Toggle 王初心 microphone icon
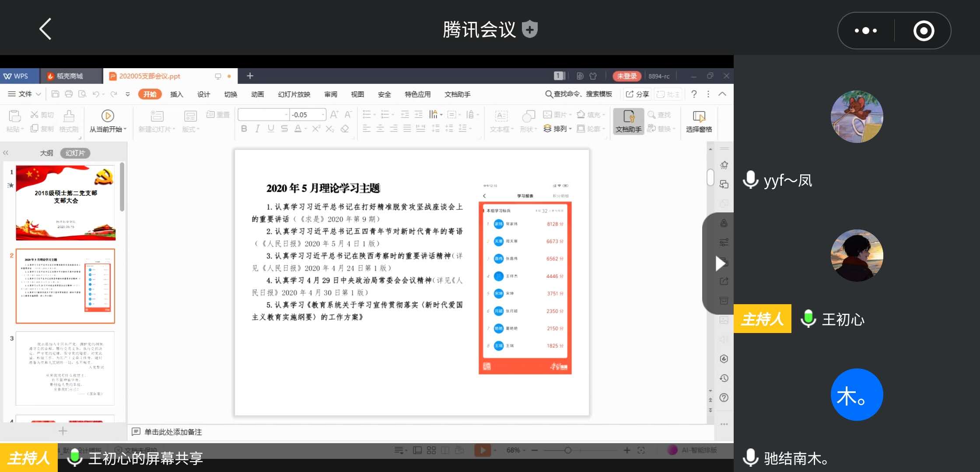This screenshot has height=472, width=980. 808,319
